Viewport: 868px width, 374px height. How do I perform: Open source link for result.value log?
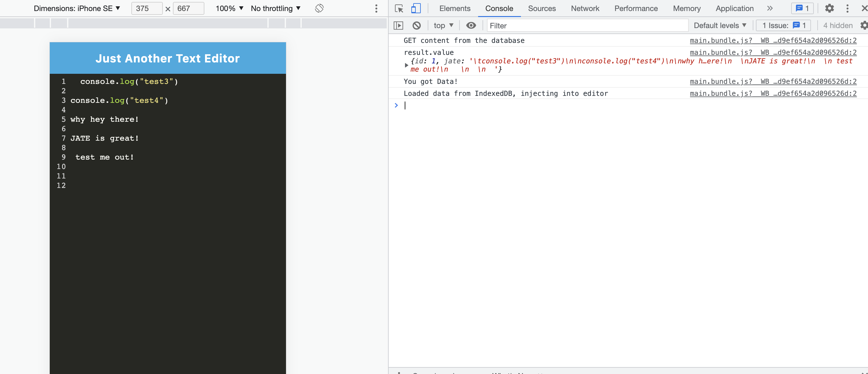pos(773,52)
